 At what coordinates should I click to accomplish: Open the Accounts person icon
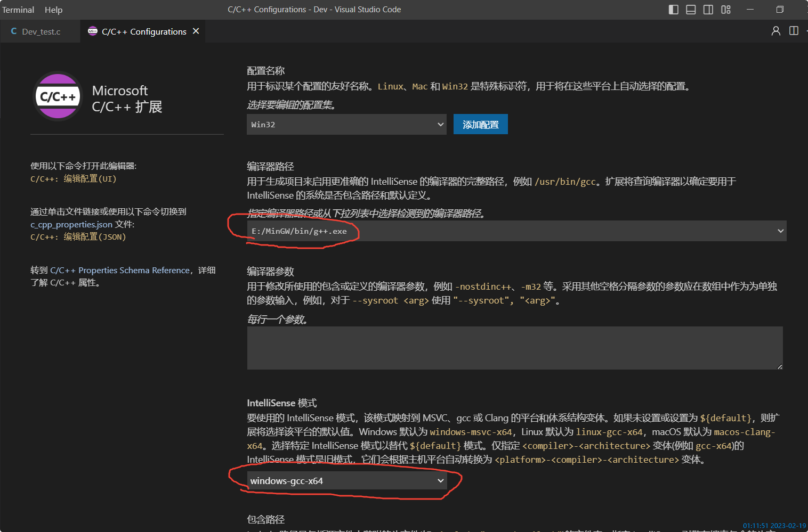click(776, 31)
